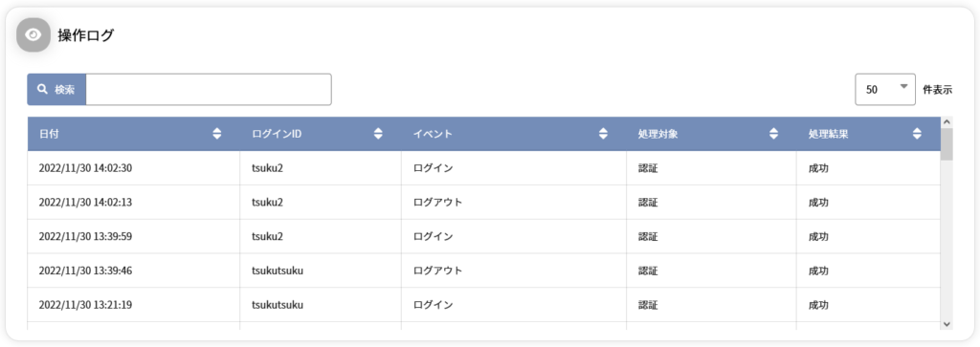Click the 日付 column header

click(134, 134)
